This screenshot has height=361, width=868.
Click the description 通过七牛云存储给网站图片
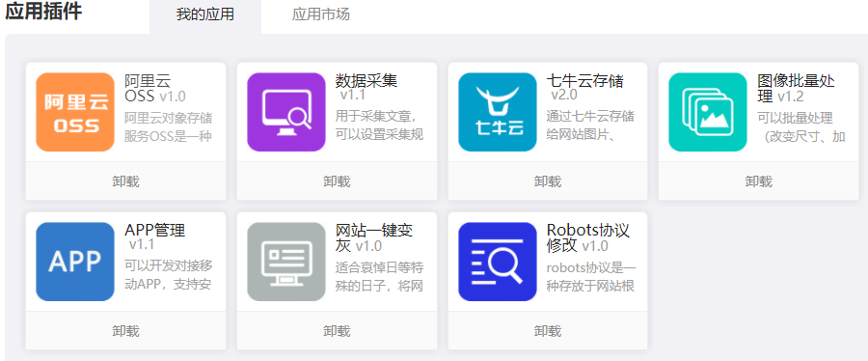tap(590, 125)
